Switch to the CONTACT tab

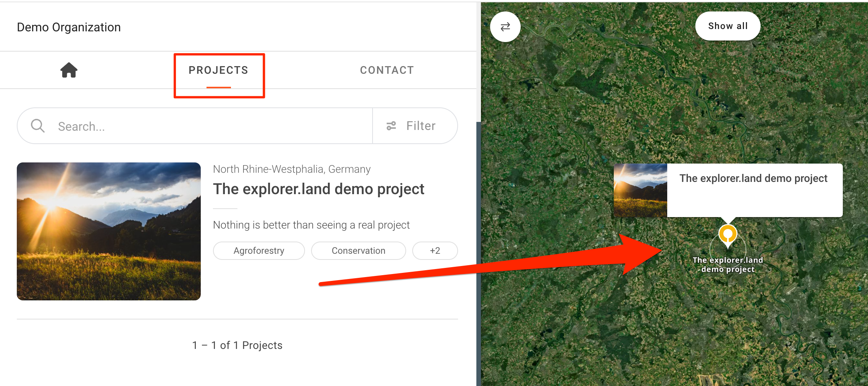coord(387,70)
